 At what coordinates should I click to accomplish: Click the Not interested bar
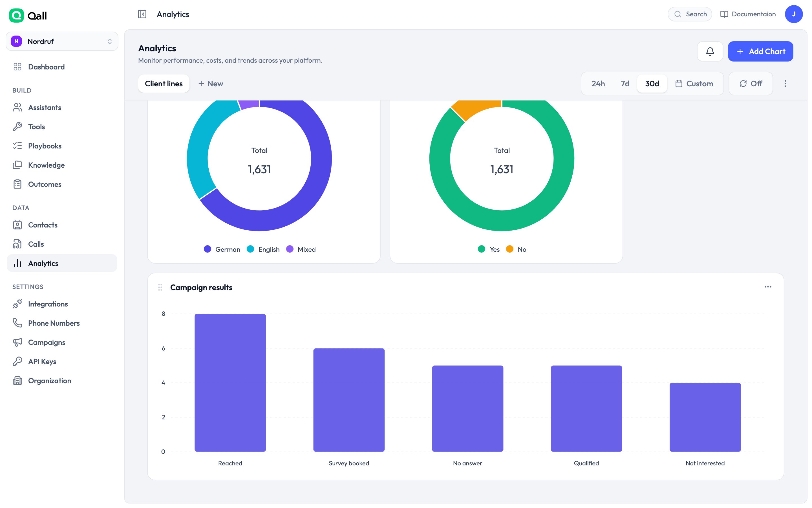705,417
